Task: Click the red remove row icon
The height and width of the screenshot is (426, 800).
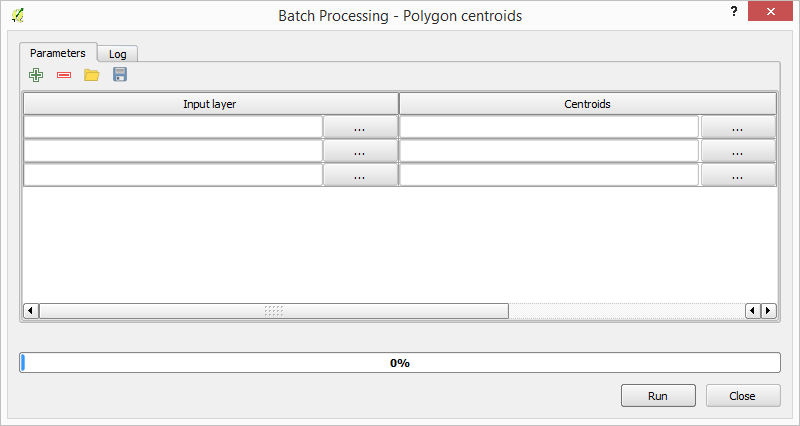Action: (x=64, y=75)
